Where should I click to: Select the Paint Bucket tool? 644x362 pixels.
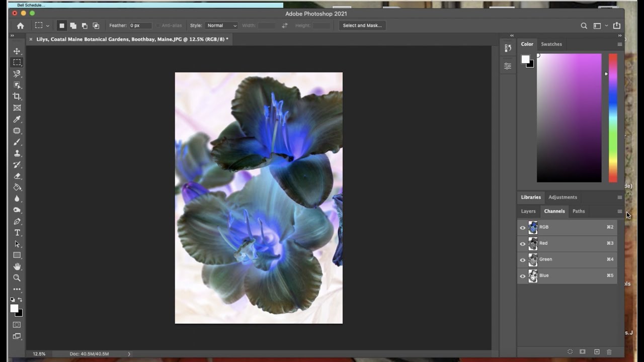17,187
